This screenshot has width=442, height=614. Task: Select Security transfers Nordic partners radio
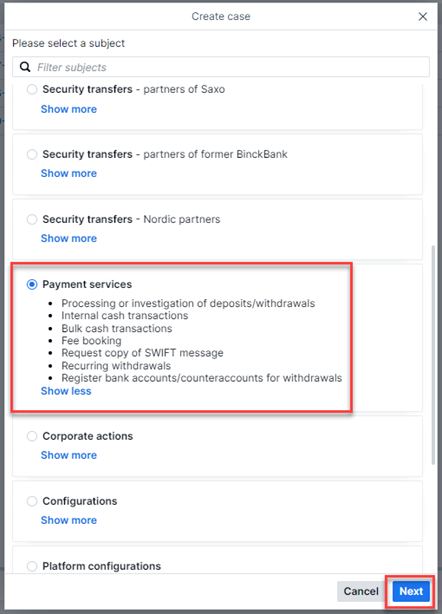tap(32, 219)
